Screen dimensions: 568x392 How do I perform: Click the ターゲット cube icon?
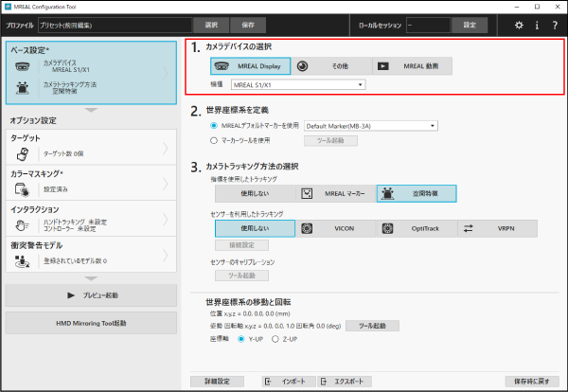point(23,154)
